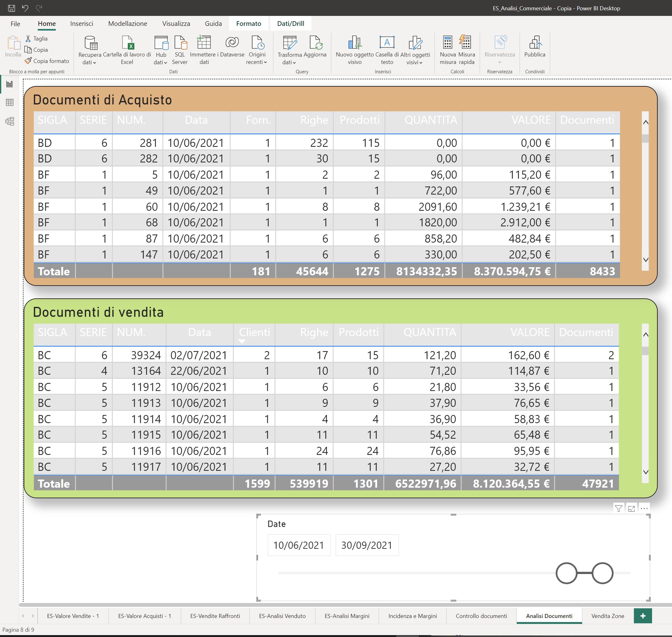Click the start date field 10/06/2021
672x637 pixels.
click(299, 545)
